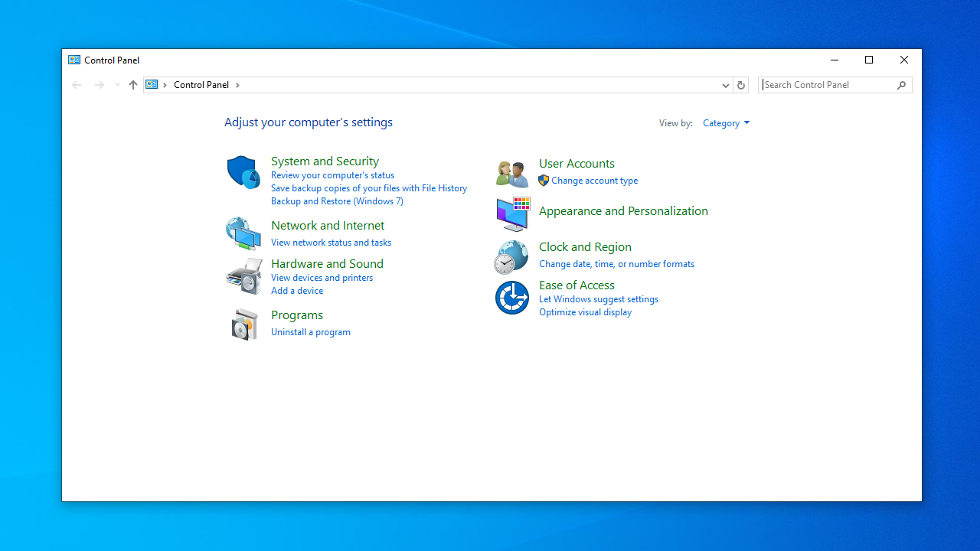Refresh the Control Panel view
The image size is (980, 551).
740,85
